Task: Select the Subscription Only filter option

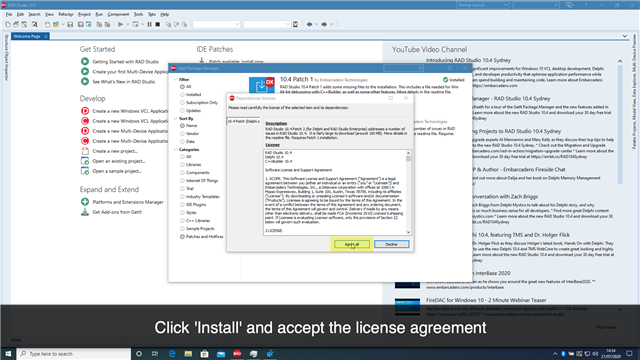Action: (182, 103)
